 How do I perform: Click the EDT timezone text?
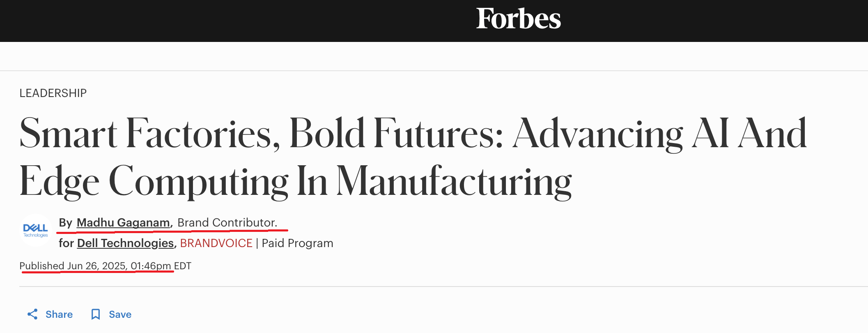pyautogui.click(x=183, y=266)
